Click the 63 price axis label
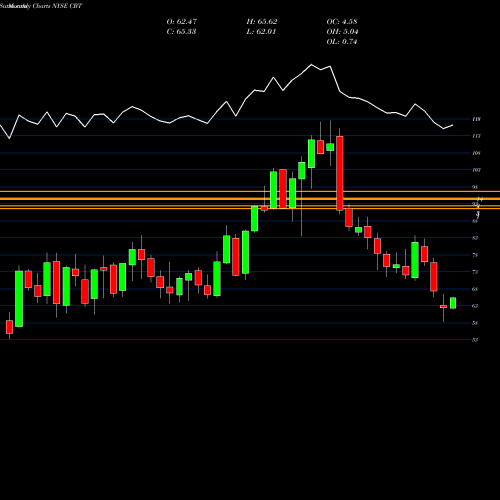 (x=475, y=306)
